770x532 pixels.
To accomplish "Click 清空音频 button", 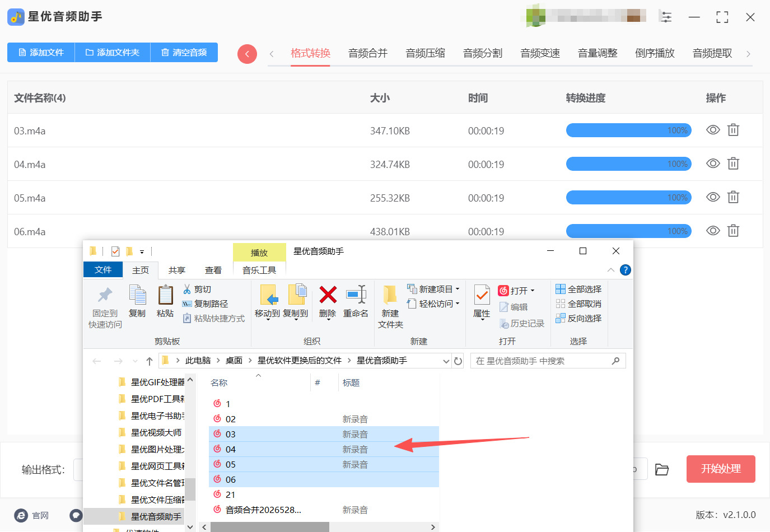I will [184, 52].
